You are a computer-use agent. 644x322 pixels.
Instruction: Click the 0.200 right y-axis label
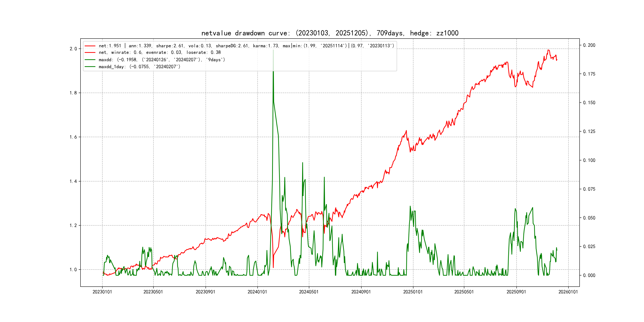589,45
